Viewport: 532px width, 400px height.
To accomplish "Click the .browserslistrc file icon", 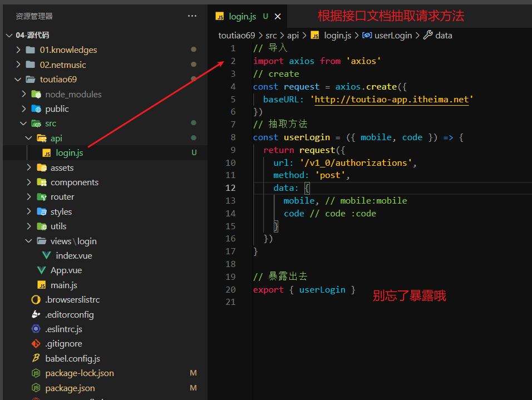I will coord(36,299).
